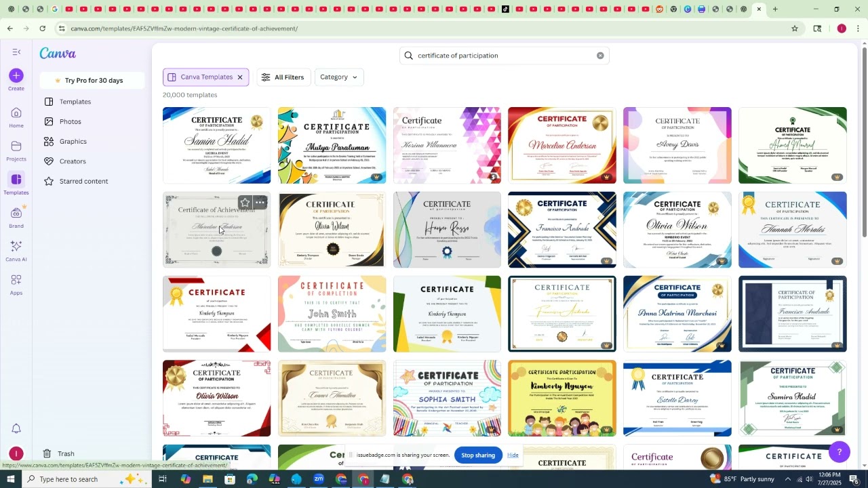Open Zoom from the taskbar
Viewport: 868px width, 488px height.
click(x=319, y=479)
